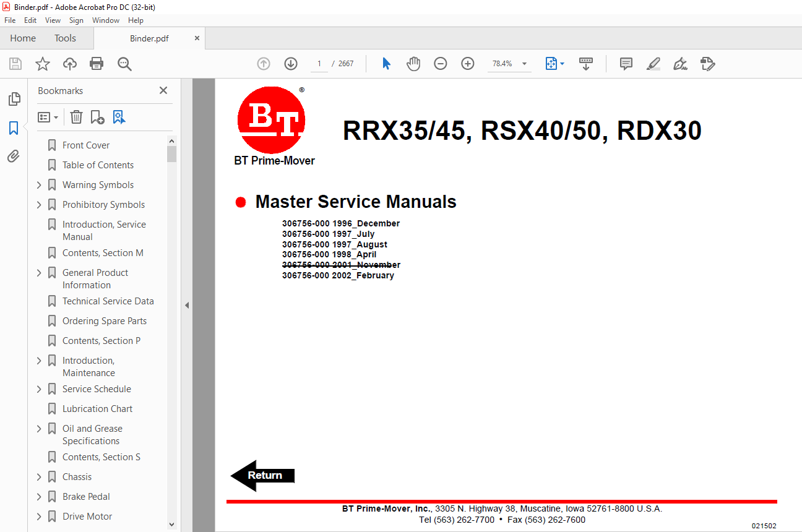802x532 pixels.
Task: Delete the selected bookmark
Action: pyautogui.click(x=76, y=117)
